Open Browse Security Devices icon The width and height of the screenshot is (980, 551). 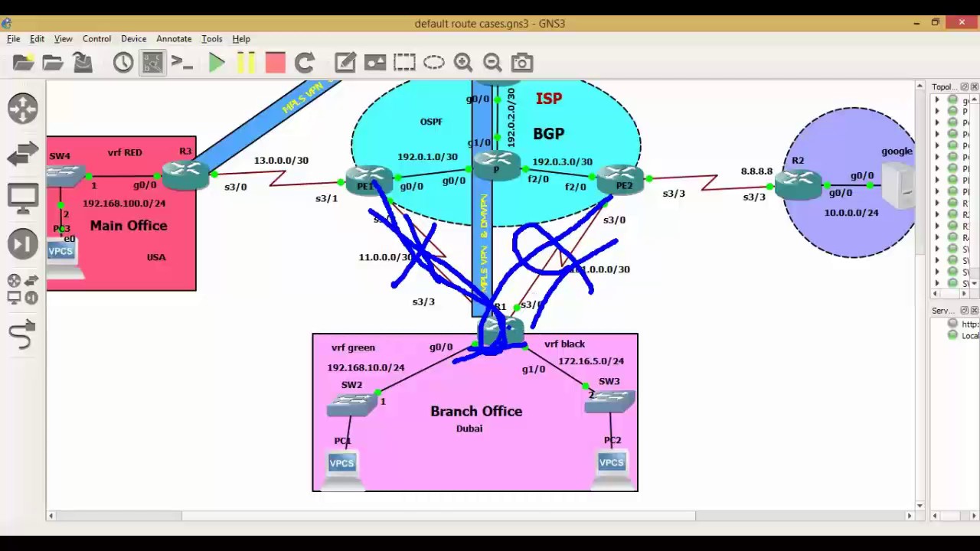(x=23, y=244)
